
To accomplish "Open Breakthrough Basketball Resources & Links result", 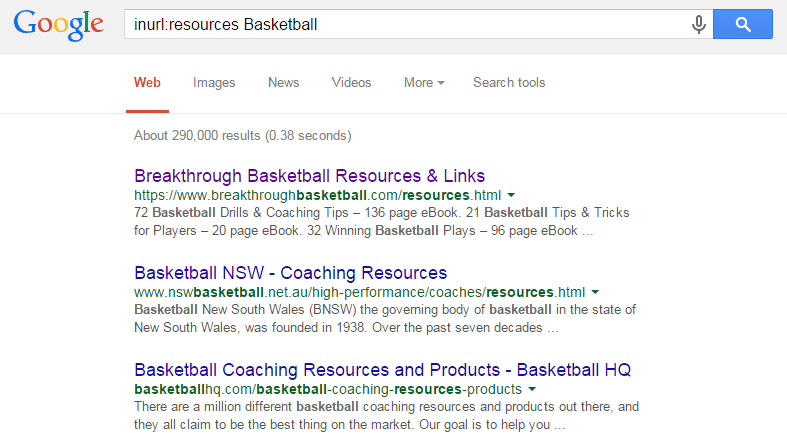I will 309,176.
